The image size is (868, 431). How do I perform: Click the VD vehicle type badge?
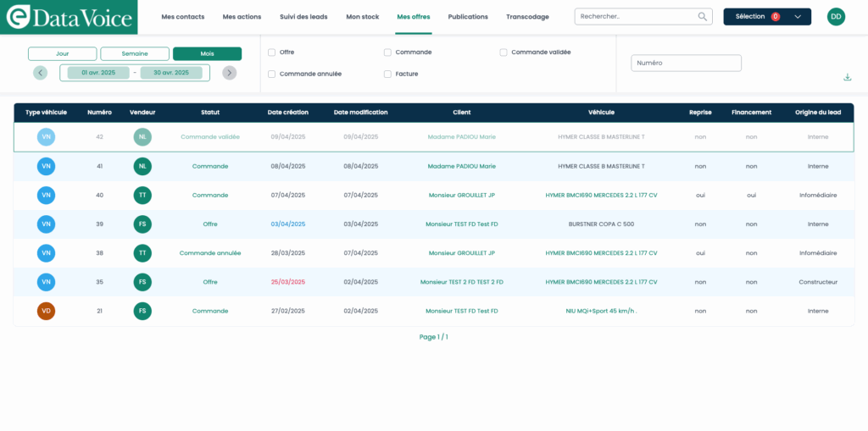click(47, 311)
